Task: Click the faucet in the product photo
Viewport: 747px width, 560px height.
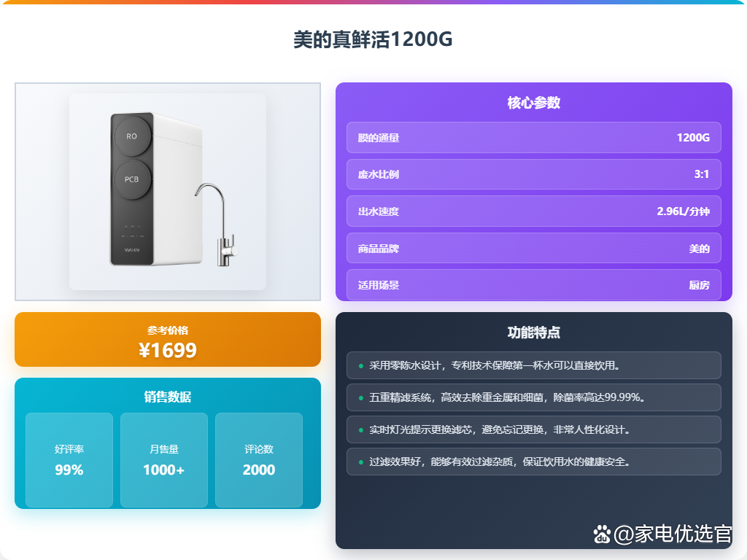Action: point(219,224)
